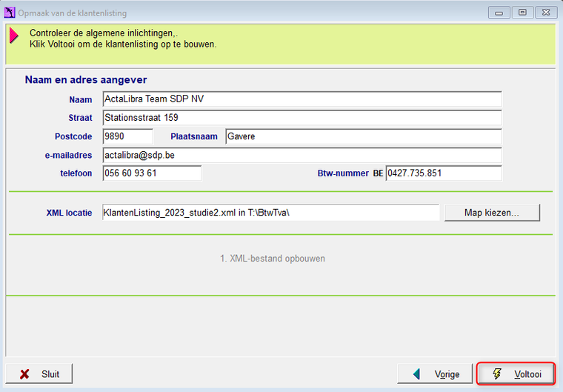Click the 'Klik Voltooi om de klantenlisting' line

[x=123, y=44]
